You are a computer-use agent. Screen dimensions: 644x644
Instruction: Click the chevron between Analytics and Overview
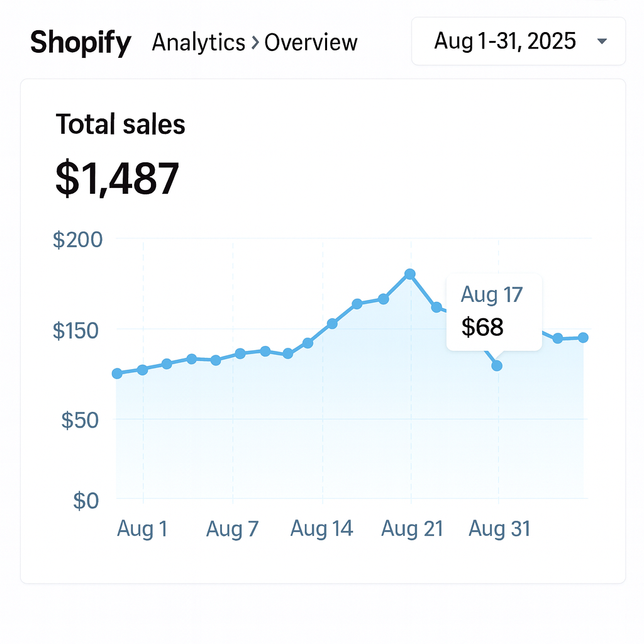255,43
